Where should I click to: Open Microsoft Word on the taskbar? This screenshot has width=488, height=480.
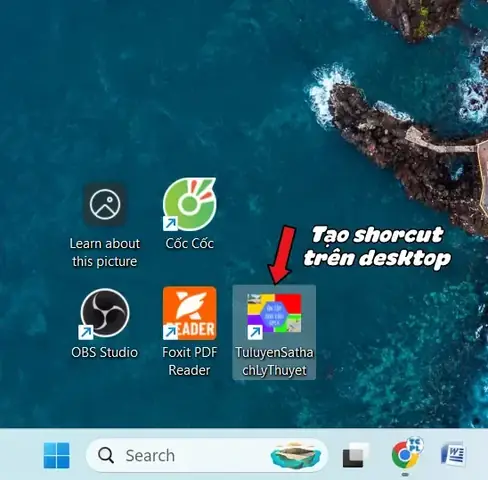(453, 454)
